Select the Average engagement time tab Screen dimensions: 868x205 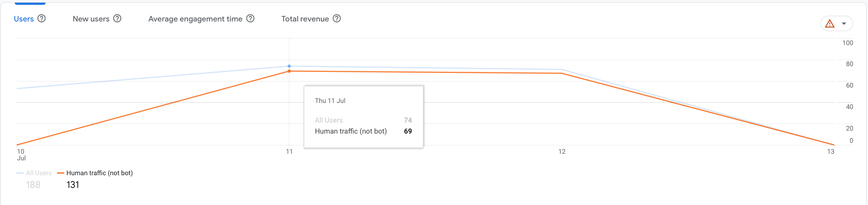click(195, 19)
